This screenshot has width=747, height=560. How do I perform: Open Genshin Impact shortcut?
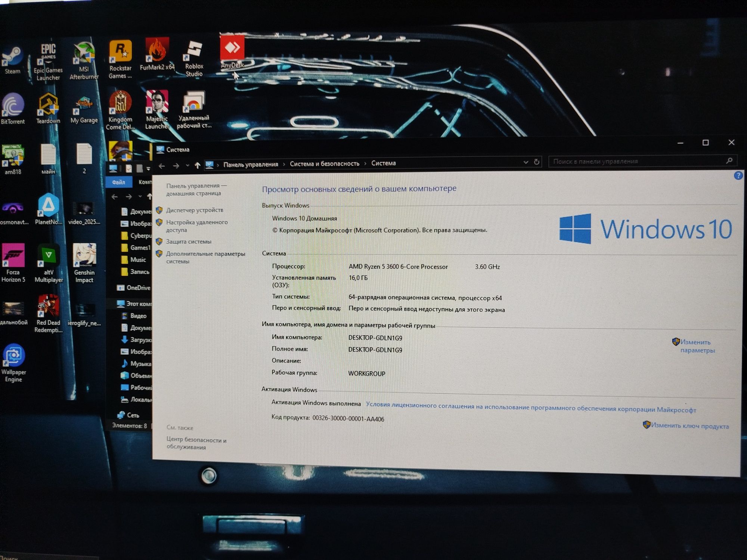coord(84,263)
